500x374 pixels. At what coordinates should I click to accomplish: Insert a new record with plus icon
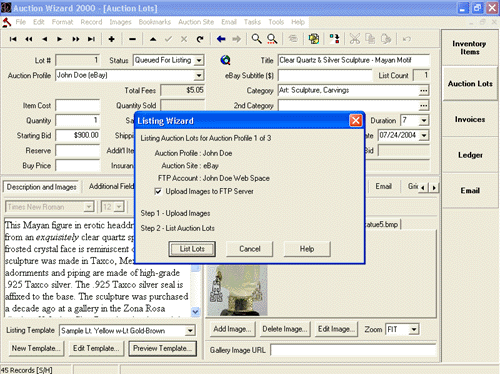[x=112, y=39]
